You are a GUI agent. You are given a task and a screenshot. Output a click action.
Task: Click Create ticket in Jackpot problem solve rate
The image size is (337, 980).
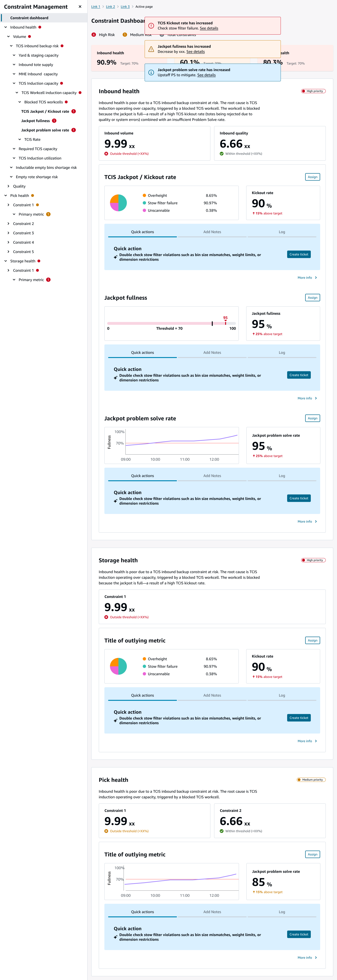point(299,498)
